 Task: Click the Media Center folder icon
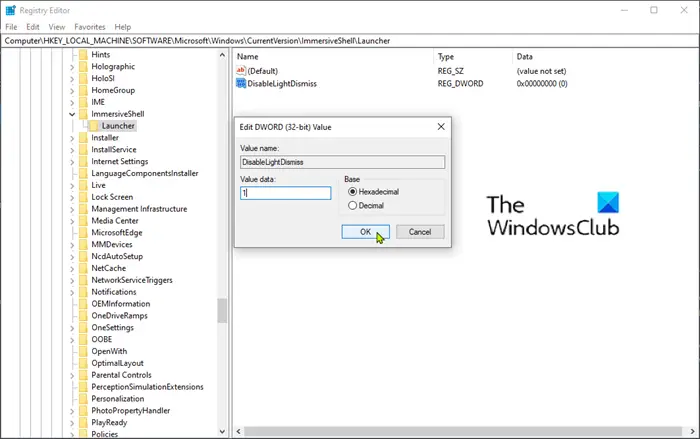[x=83, y=221]
